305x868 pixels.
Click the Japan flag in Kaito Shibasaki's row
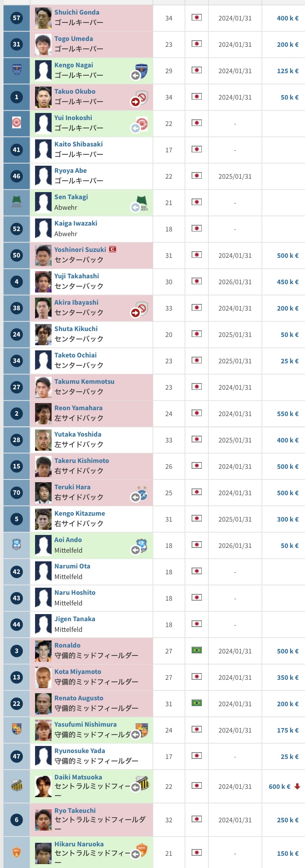[197, 149]
